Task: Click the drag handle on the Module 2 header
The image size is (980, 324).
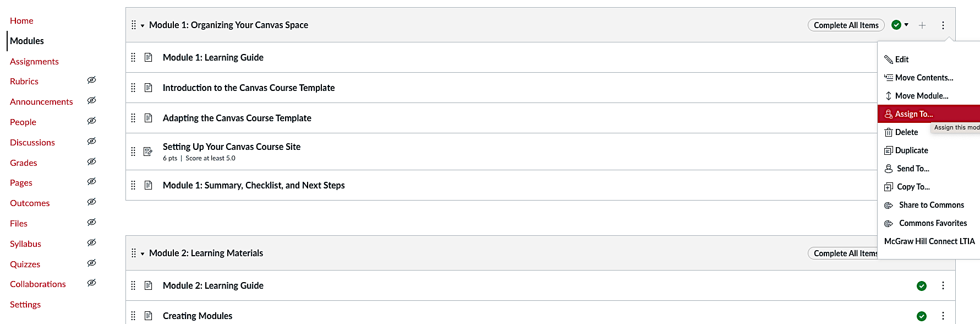Action: (x=133, y=253)
